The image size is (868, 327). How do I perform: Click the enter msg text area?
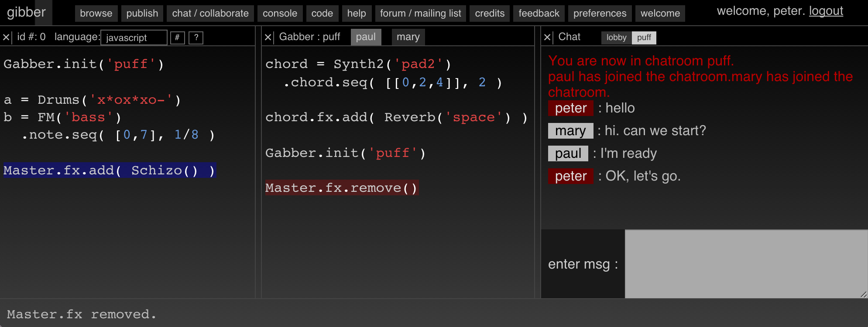tap(746, 264)
